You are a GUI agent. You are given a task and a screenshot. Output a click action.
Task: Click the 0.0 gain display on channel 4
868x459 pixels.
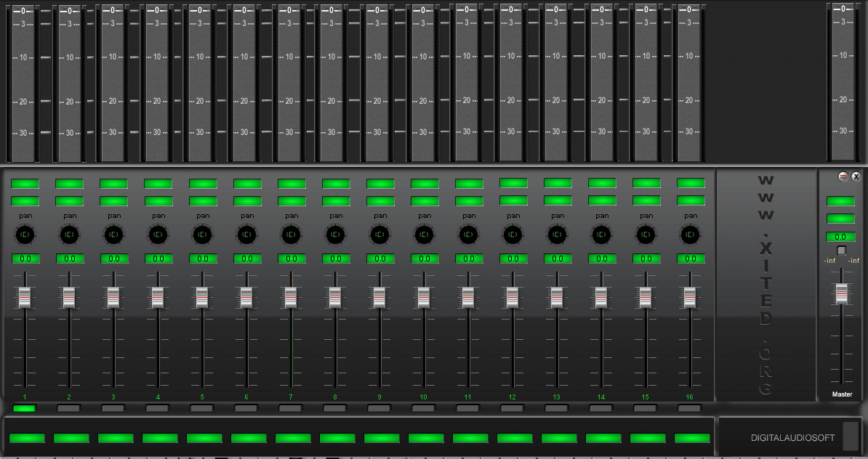tap(158, 258)
